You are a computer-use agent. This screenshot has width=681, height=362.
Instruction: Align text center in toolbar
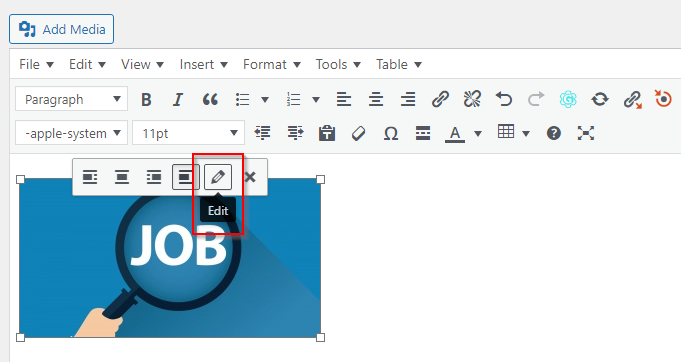(x=376, y=99)
